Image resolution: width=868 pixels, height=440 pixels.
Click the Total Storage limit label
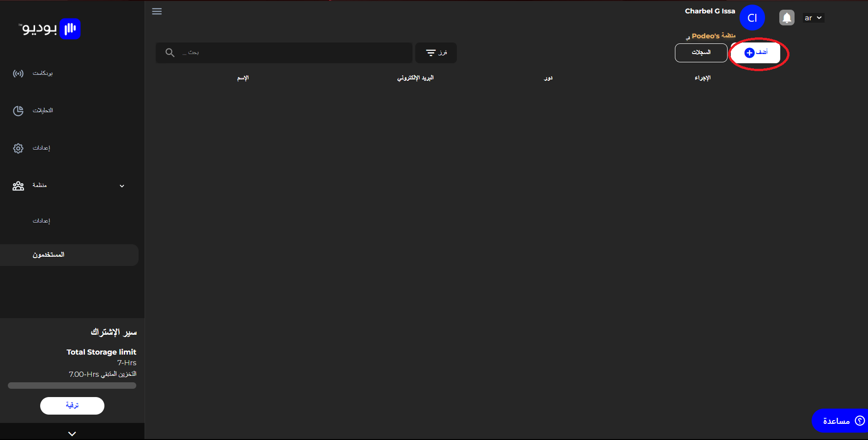101,352
